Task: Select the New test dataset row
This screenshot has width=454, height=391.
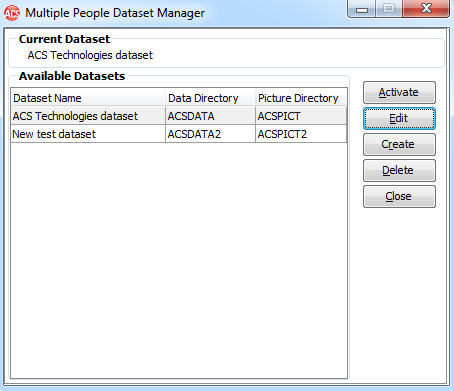Action: pyautogui.click(x=179, y=134)
